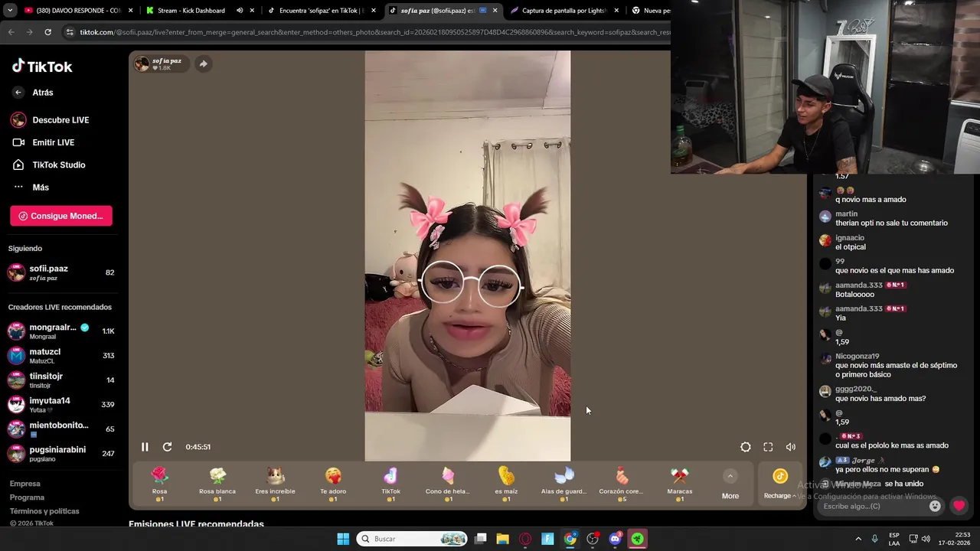Enter fullscreen mode on the live player

(x=768, y=447)
